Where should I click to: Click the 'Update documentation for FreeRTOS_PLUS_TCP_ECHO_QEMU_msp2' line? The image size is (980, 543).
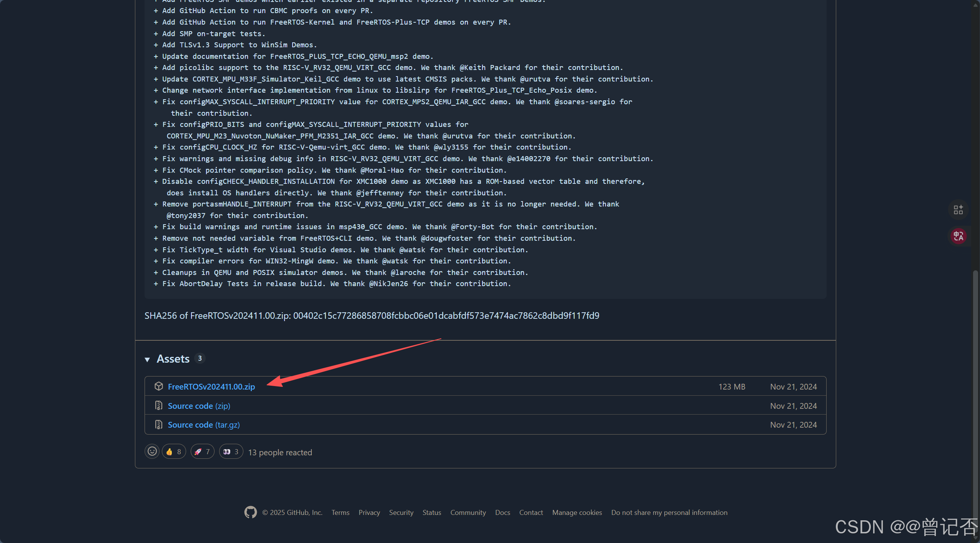[x=293, y=56]
